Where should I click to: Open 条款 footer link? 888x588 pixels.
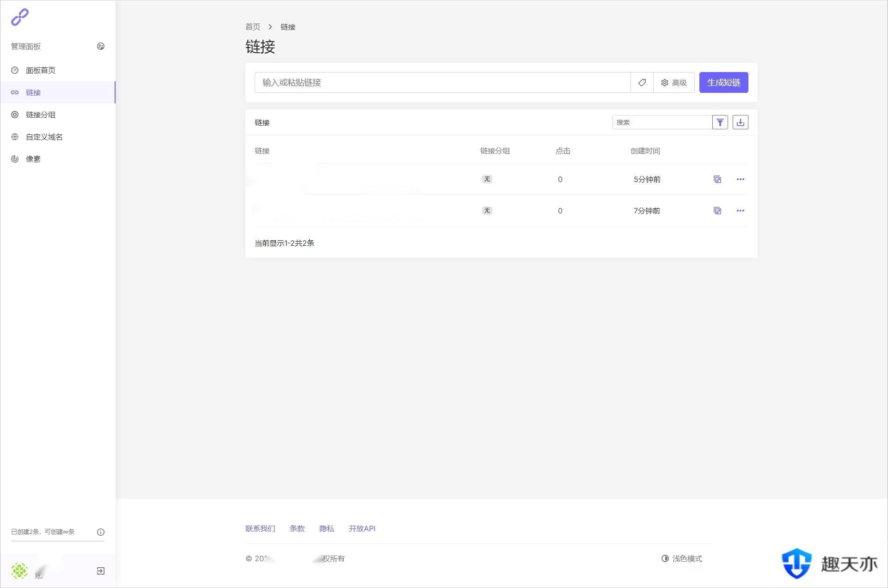pos(297,528)
